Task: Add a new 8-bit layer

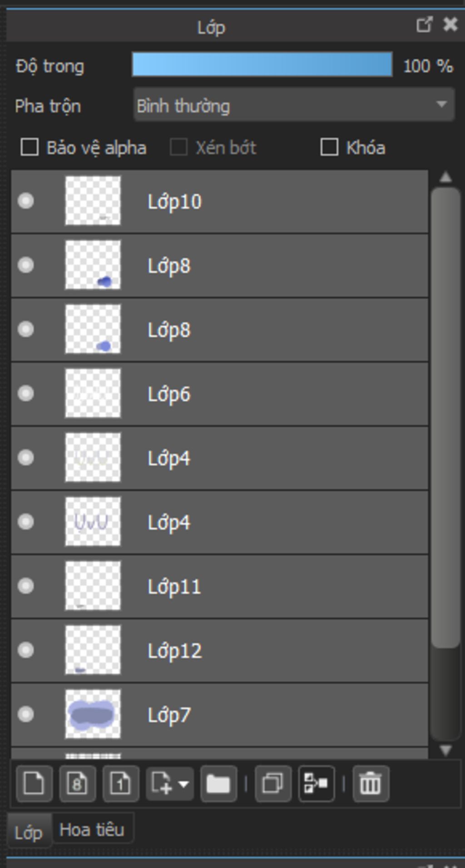Action: (77, 783)
